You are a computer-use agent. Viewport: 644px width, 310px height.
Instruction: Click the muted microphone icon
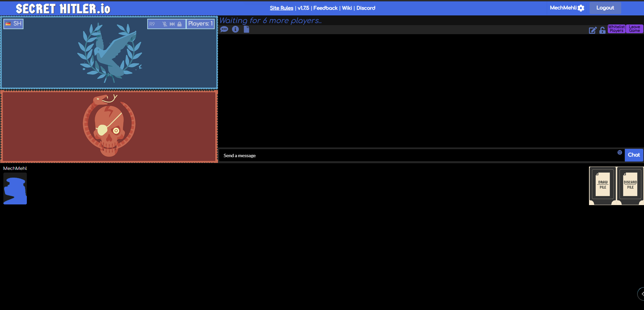coord(165,24)
